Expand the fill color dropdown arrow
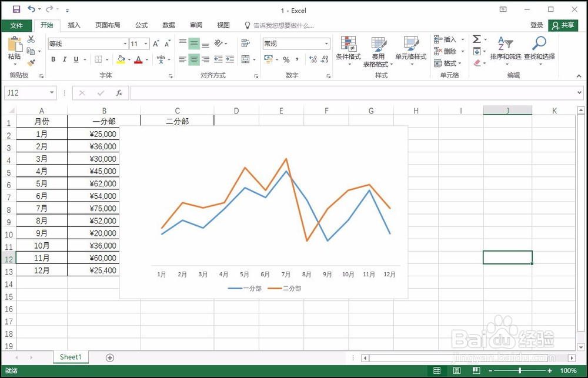The height and width of the screenshot is (378, 588). (x=129, y=59)
